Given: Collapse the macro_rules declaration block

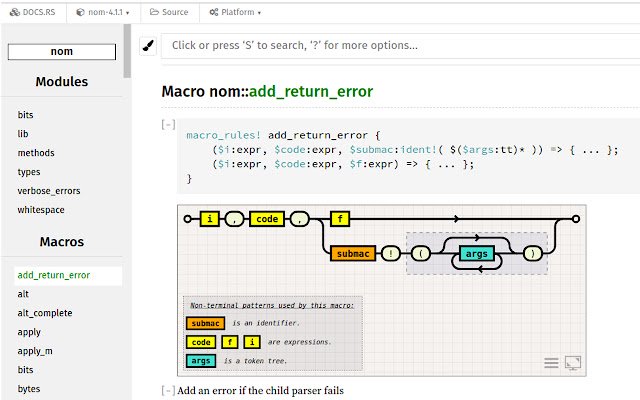Looking at the screenshot, I should tap(168, 125).
